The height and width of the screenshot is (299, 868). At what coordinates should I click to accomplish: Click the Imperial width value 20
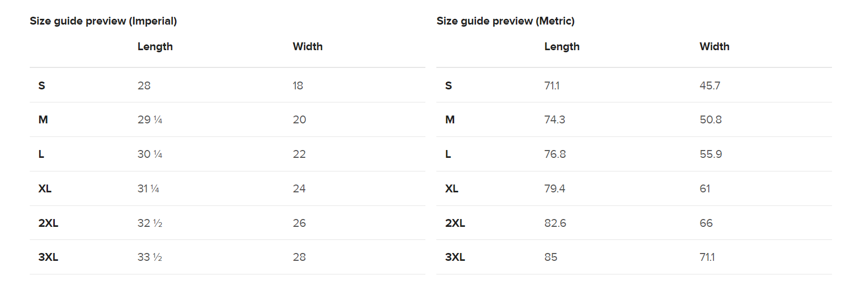[x=299, y=120]
